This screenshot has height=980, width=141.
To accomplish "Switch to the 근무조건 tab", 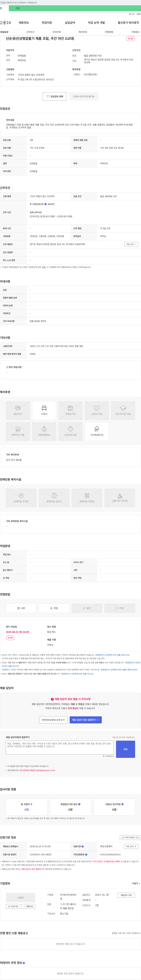I will click(30, 32).
